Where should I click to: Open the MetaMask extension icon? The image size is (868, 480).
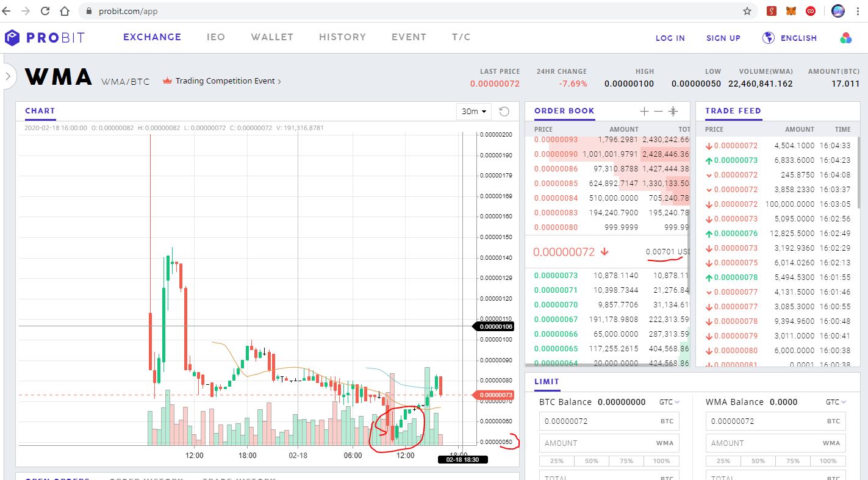791,10
